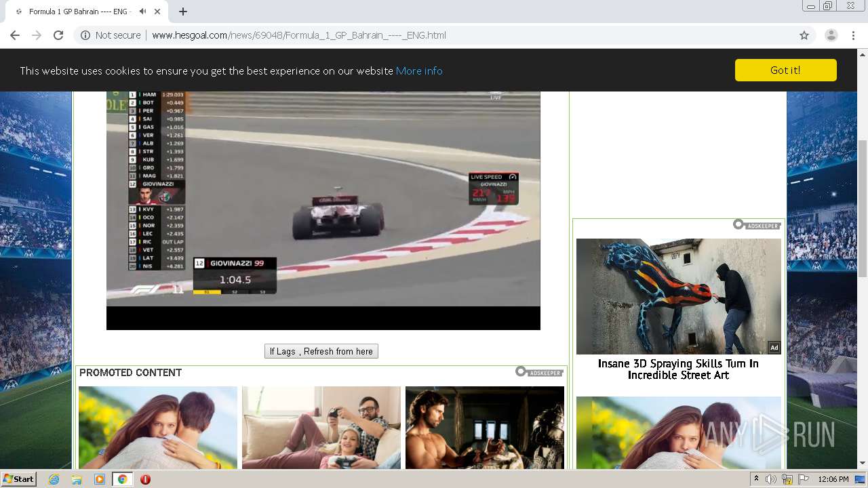Image resolution: width=868 pixels, height=488 pixels.
Task: Switch to Chrome in the taskbar
Action: pyautogui.click(x=123, y=479)
